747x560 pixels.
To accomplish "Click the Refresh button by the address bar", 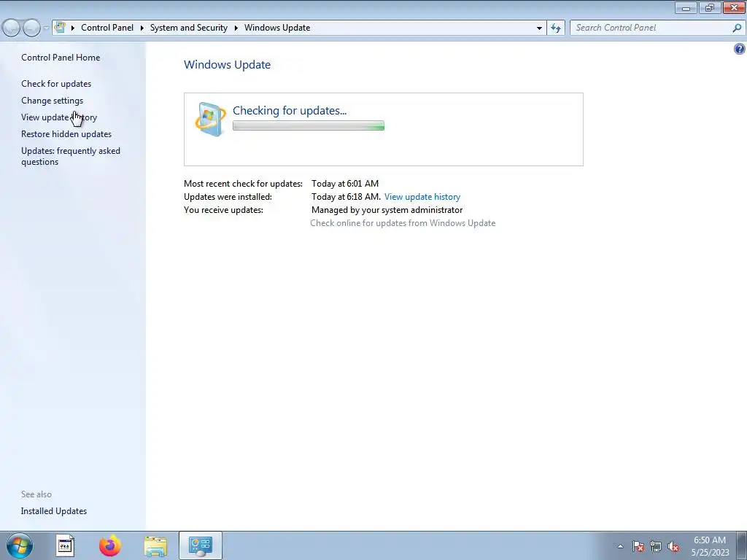I will [556, 28].
